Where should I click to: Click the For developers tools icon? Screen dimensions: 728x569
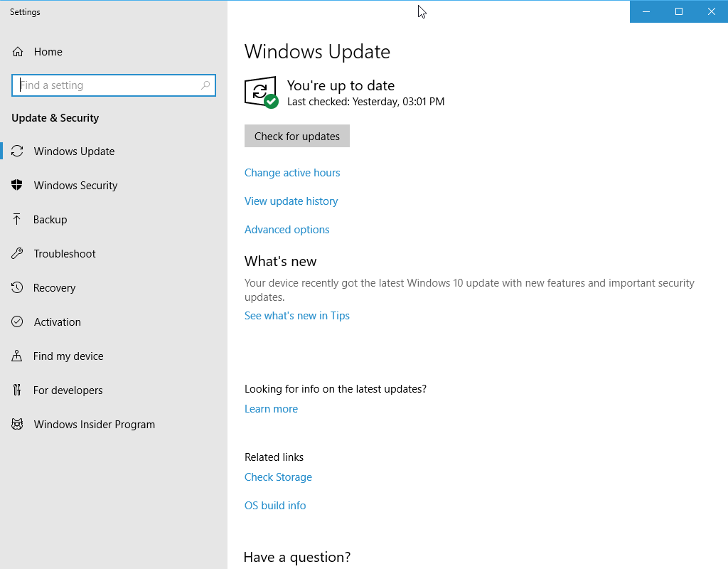17,390
